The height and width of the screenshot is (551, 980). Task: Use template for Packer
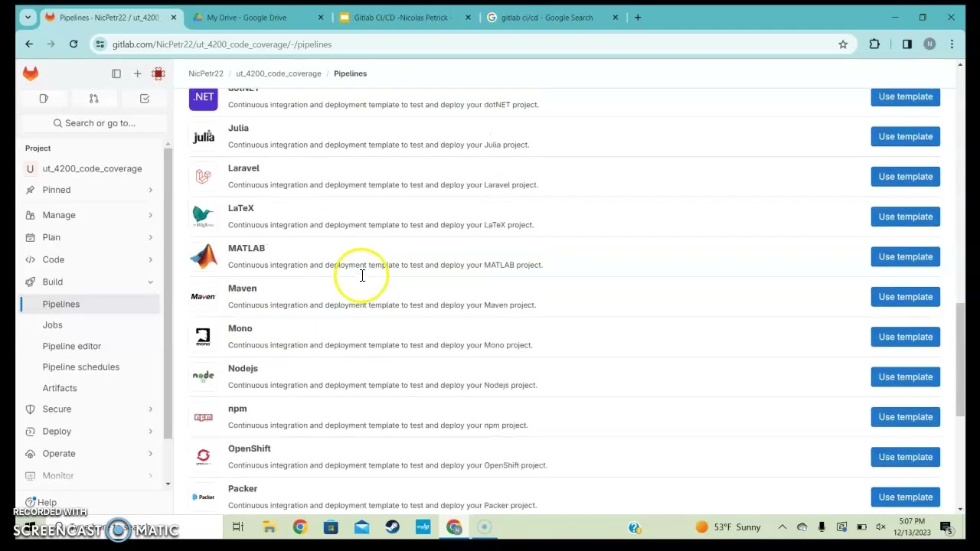point(905,497)
